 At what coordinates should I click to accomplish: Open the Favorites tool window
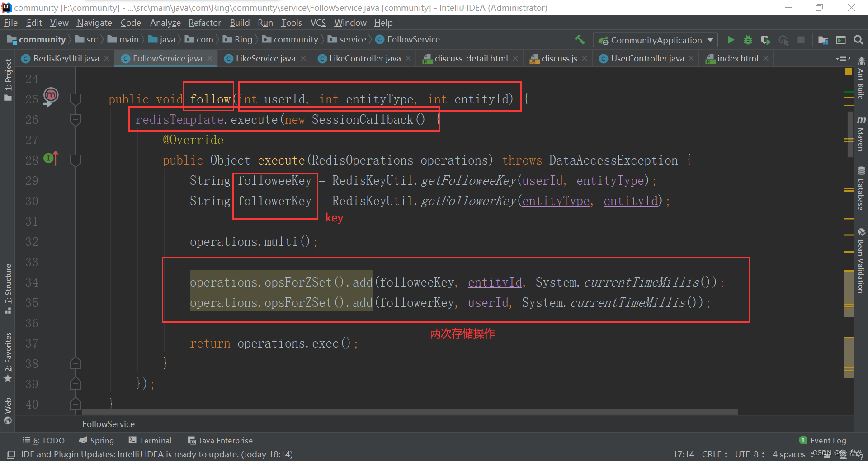tap(8, 357)
